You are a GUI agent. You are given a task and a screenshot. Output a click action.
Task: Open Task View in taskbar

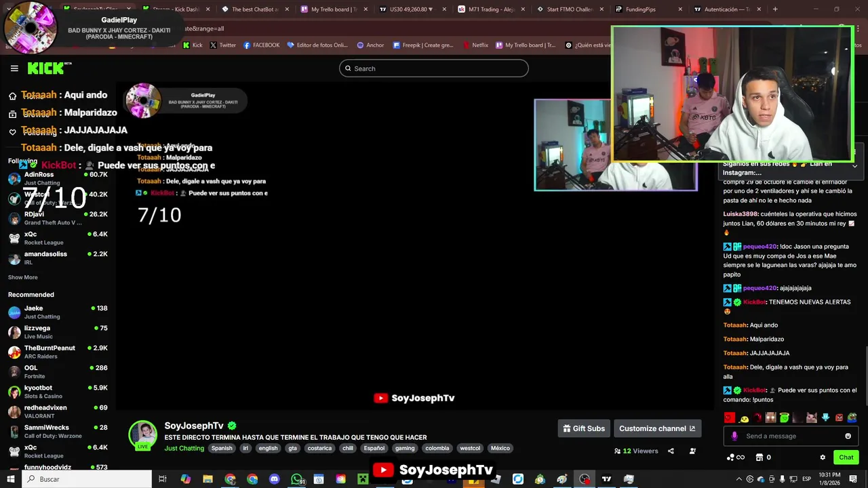[x=163, y=479]
